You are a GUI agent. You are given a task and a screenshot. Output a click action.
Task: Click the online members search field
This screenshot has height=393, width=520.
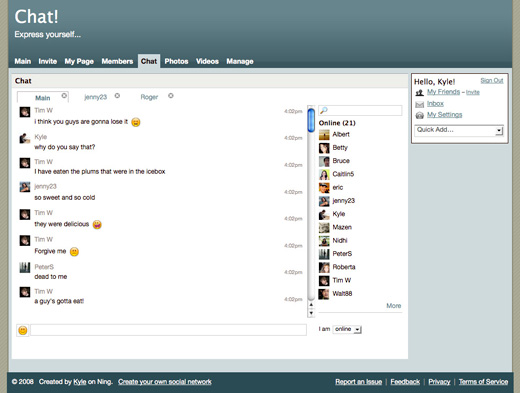pyautogui.click(x=360, y=110)
